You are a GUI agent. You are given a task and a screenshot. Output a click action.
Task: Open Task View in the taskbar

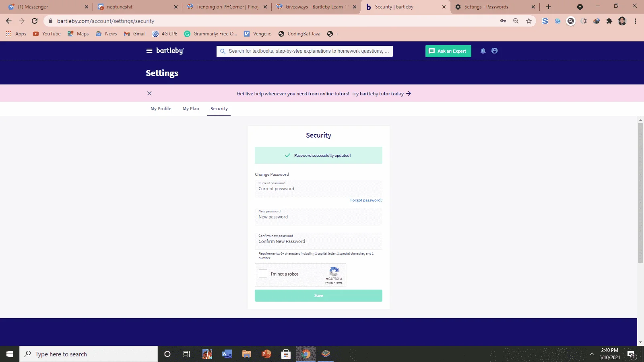pos(187,354)
